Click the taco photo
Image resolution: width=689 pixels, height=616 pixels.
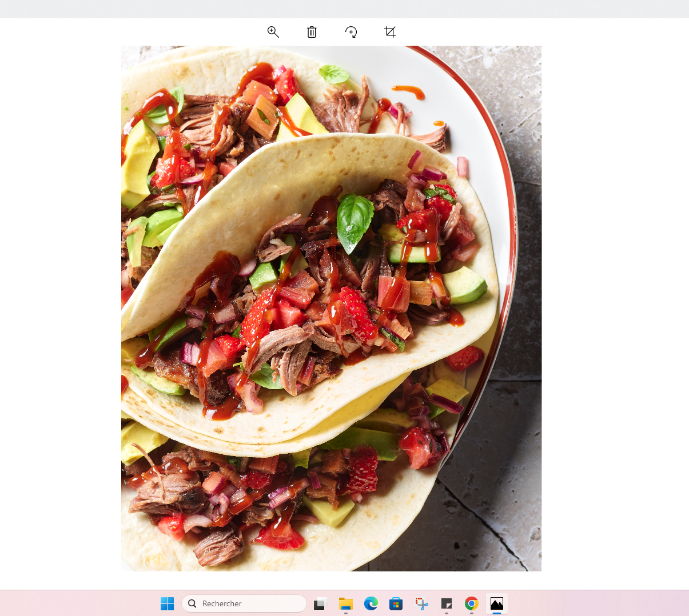[x=330, y=309]
